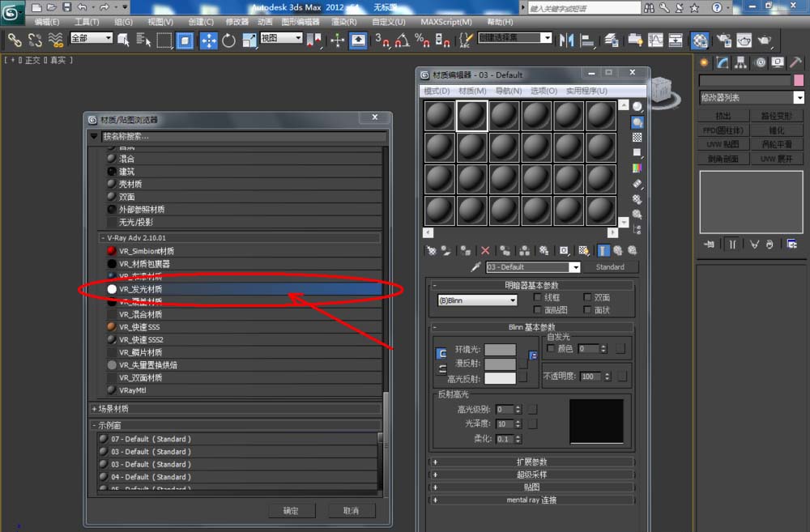Open the 材质(M) menu in material editor
The width and height of the screenshot is (810, 532).
coord(471,91)
